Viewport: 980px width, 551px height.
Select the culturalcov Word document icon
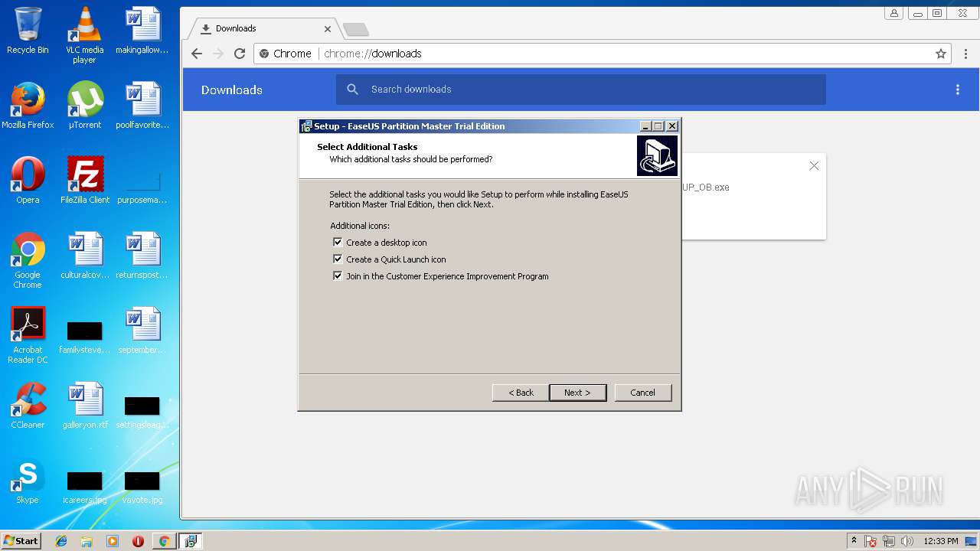[x=84, y=256]
